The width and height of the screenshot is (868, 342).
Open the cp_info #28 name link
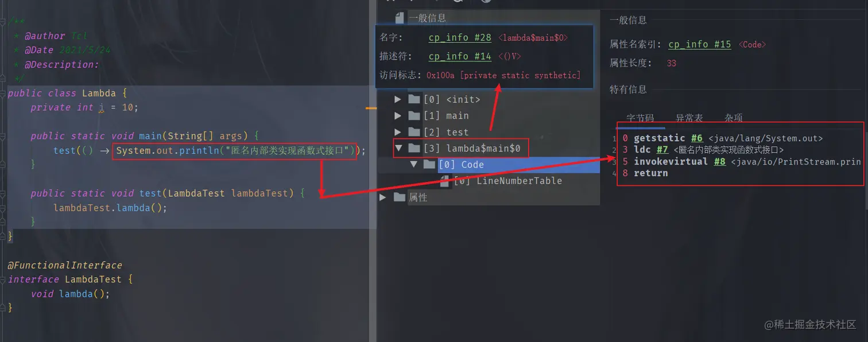click(x=460, y=37)
